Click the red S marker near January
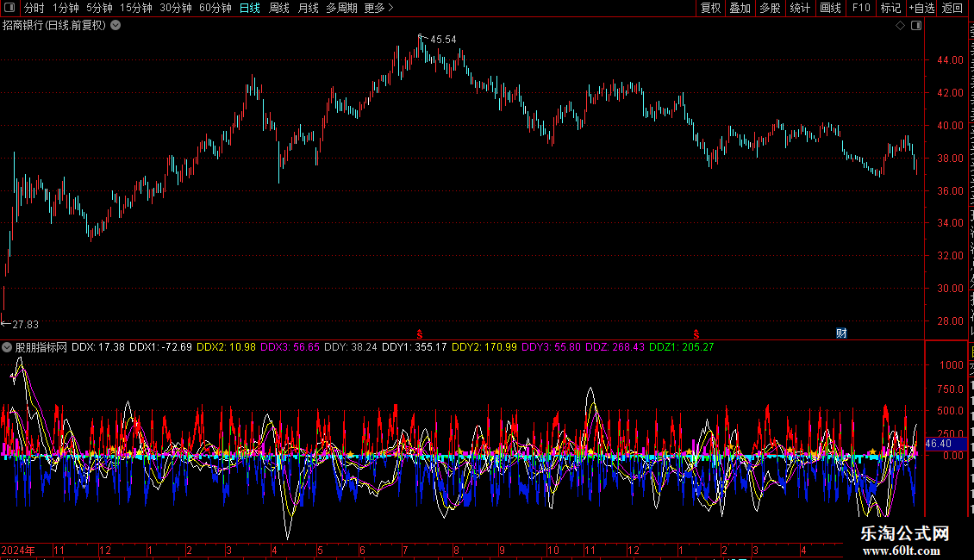 pyautogui.click(x=696, y=334)
